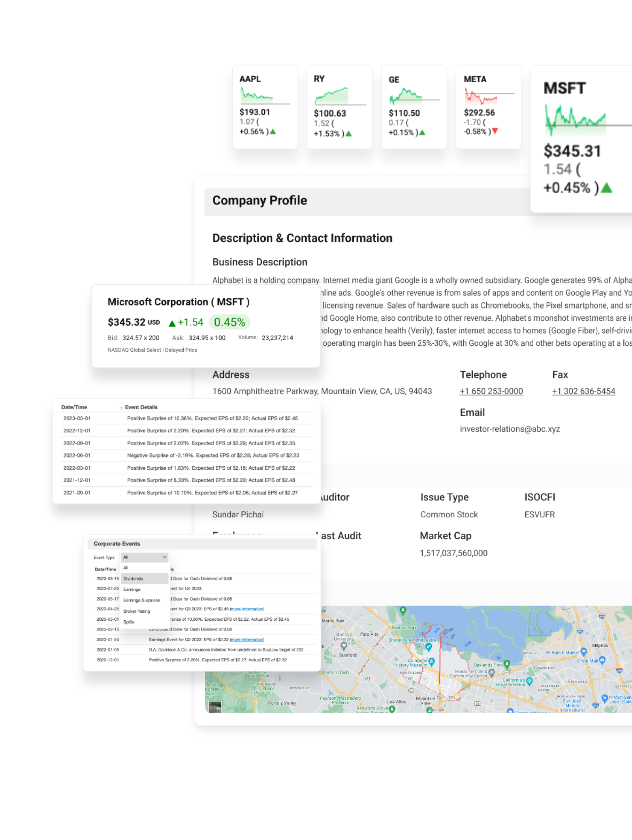Click the Hindu Temple & Community Center marker
This screenshot has height=840, width=632.
point(492,672)
